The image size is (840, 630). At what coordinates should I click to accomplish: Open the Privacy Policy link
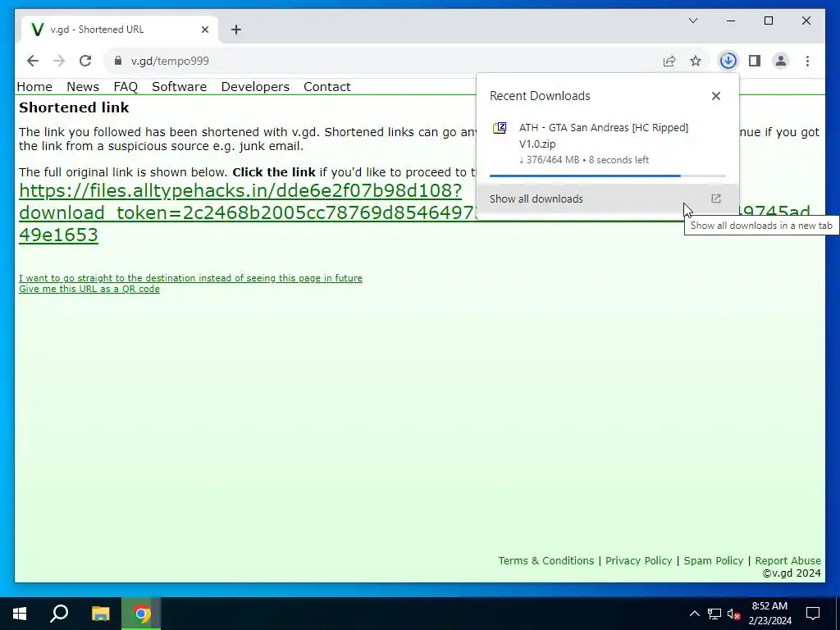[638, 560]
